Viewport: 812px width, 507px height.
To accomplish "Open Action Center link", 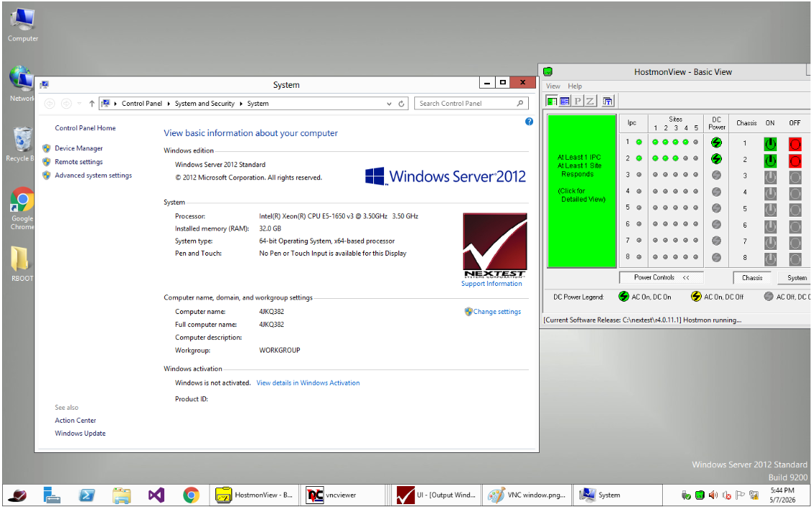I will pyautogui.click(x=75, y=421).
